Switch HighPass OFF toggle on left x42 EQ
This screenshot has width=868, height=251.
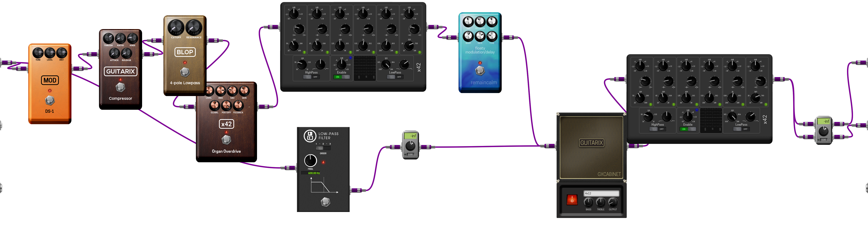[x=311, y=77]
